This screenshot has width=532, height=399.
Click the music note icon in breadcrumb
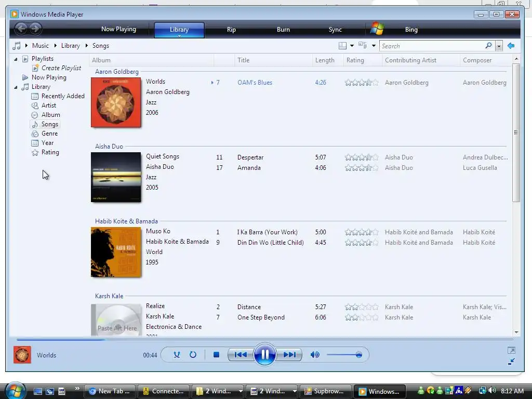coord(16,46)
